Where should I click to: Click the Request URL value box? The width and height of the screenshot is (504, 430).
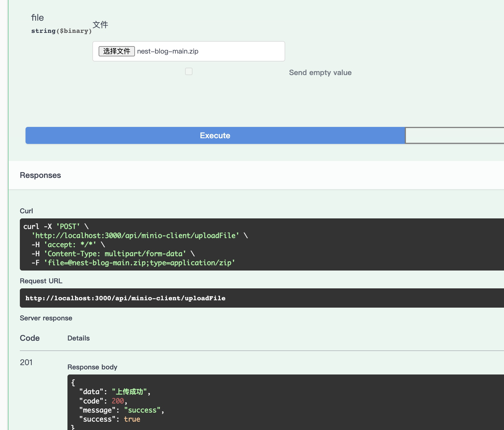point(262,298)
